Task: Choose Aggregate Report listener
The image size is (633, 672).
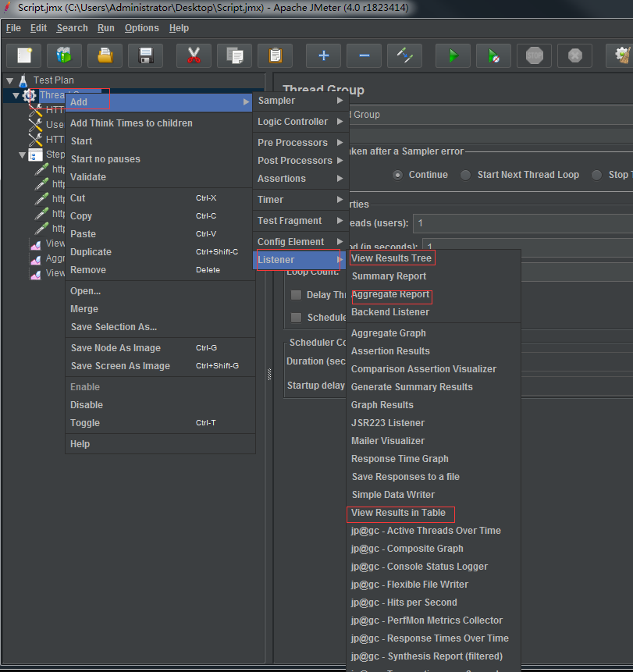Action: 434,294
